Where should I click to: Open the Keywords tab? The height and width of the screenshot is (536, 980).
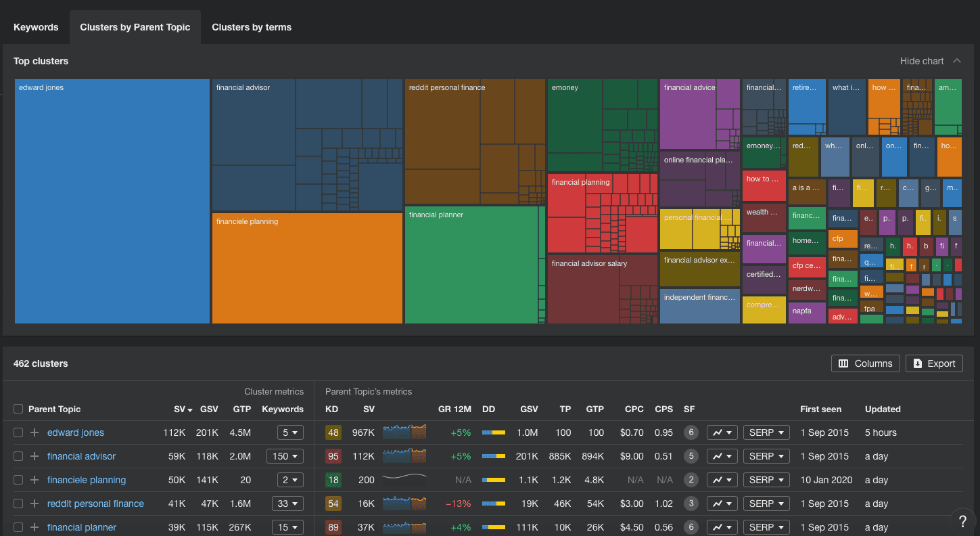(36, 28)
